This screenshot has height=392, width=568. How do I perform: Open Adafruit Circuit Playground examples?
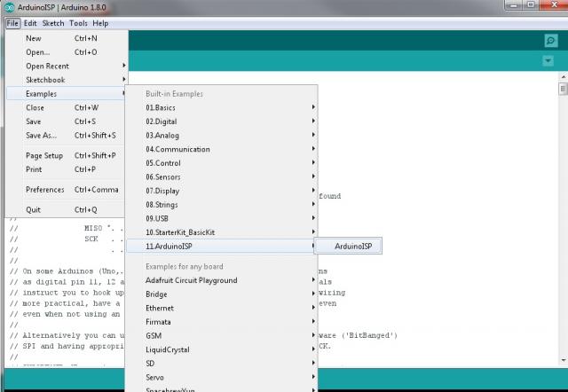coord(221,280)
